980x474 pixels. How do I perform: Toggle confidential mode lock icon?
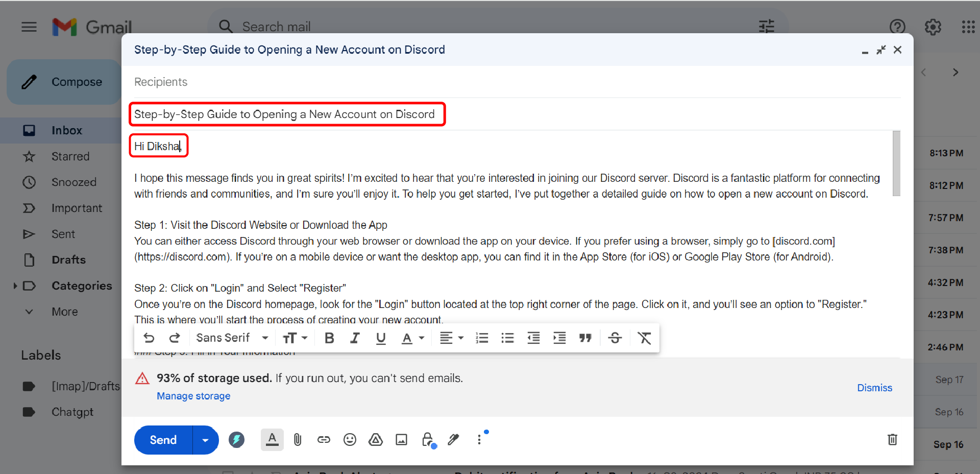pyautogui.click(x=428, y=440)
